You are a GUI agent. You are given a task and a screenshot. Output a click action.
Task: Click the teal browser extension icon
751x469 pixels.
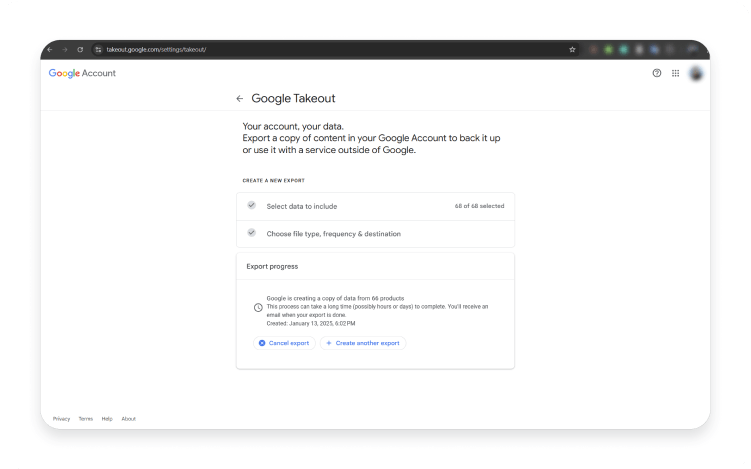624,49
